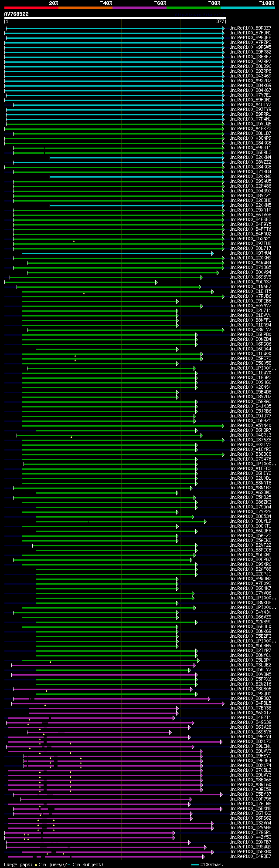
Task: Select label UniRef100_B9HDM1
Action: point(250,100)
